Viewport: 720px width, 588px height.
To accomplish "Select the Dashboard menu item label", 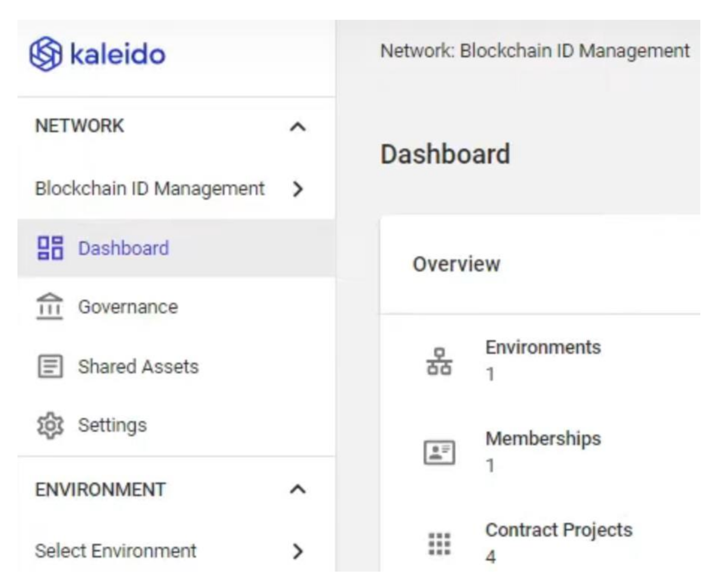I will (x=124, y=248).
